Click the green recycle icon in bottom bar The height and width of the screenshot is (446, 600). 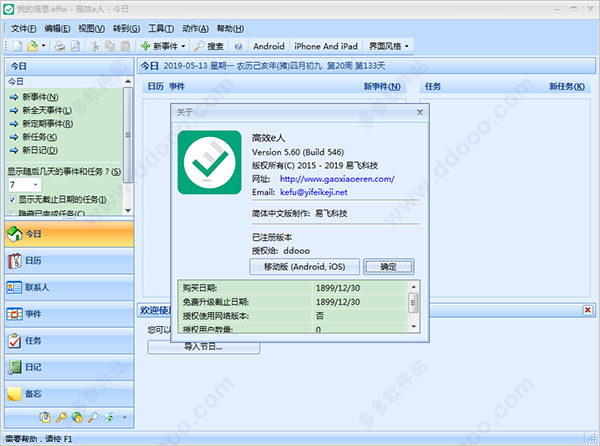coord(109,417)
